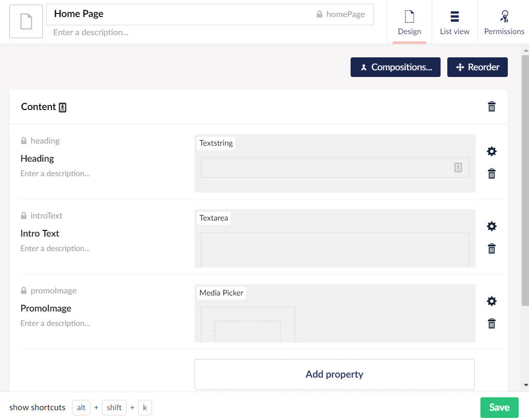Open the Compositions dialog
Screen dimensions: 529x420
pyautogui.click(x=395, y=67)
